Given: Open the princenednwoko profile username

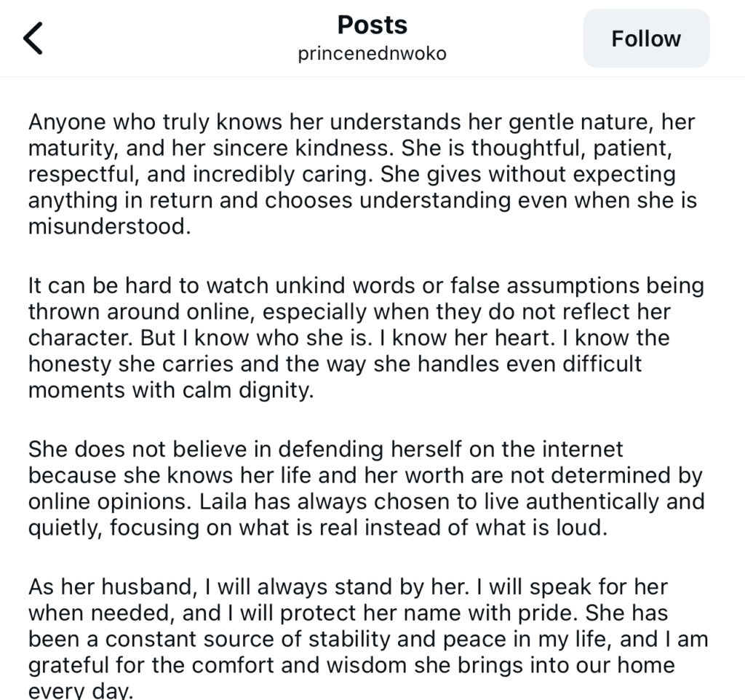Looking at the screenshot, I should coord(372,55).
